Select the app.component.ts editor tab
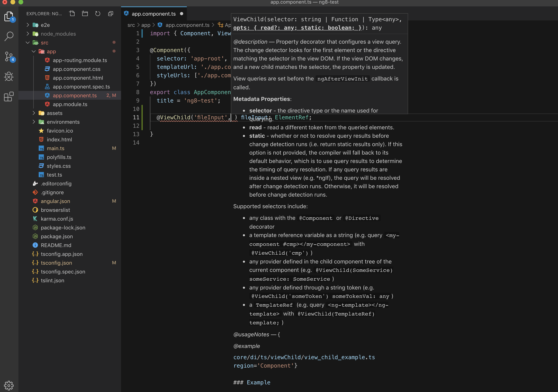 (154, 14)
